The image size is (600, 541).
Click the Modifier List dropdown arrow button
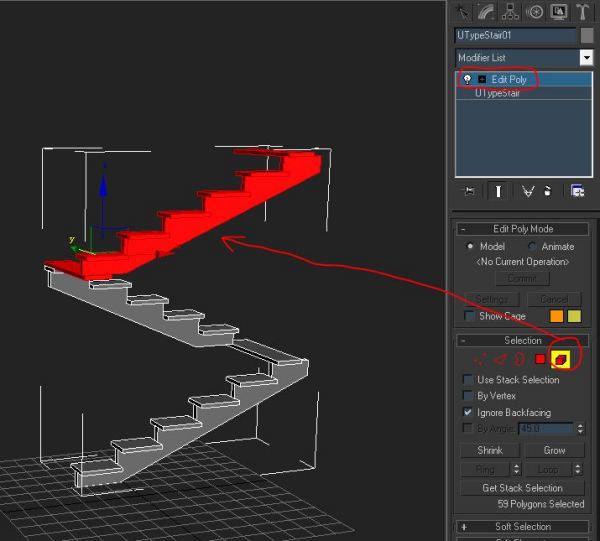tap(586, 58)
